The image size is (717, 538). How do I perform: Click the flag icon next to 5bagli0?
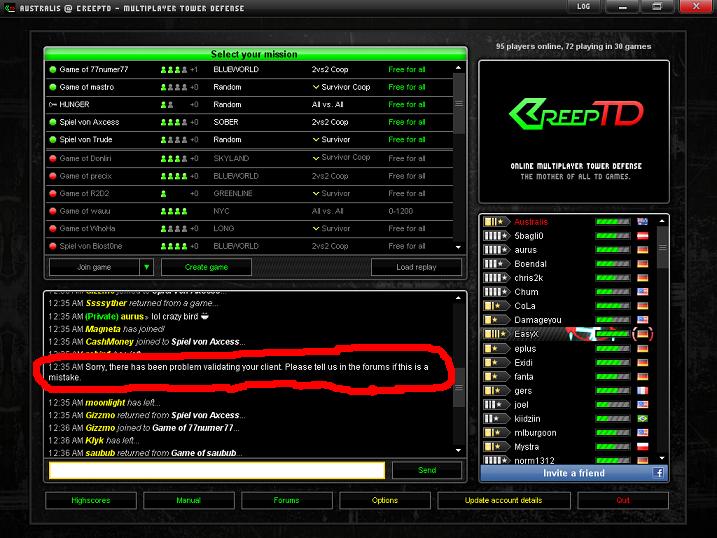(x=642, y=236)
